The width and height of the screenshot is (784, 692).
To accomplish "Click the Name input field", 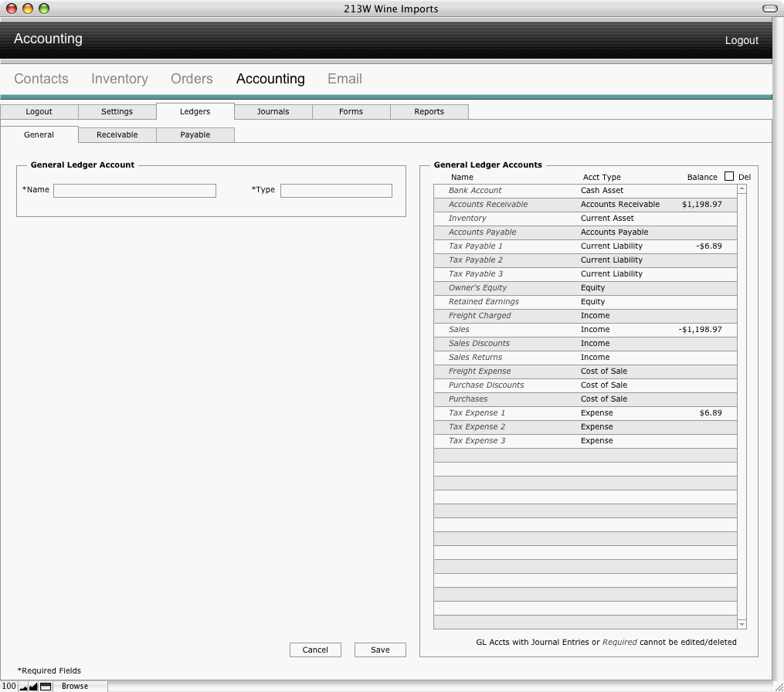I will pyautogui.click(x=134, y=191).
